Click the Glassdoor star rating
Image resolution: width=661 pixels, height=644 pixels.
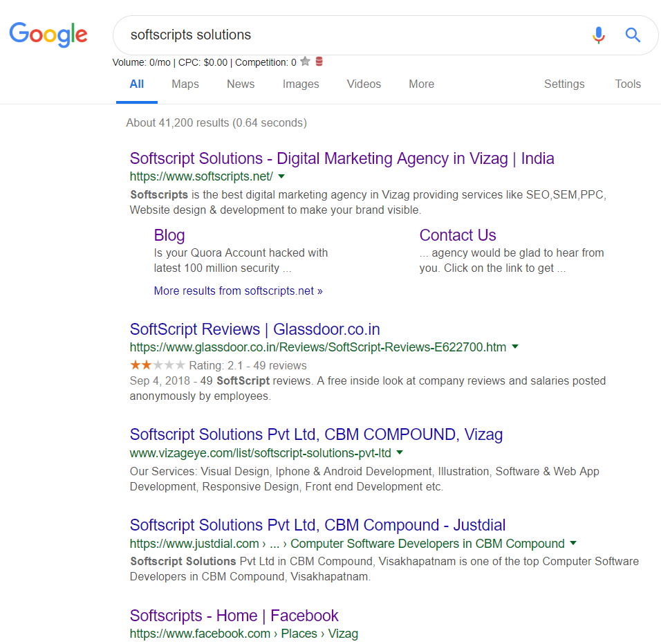pos(158,365)
